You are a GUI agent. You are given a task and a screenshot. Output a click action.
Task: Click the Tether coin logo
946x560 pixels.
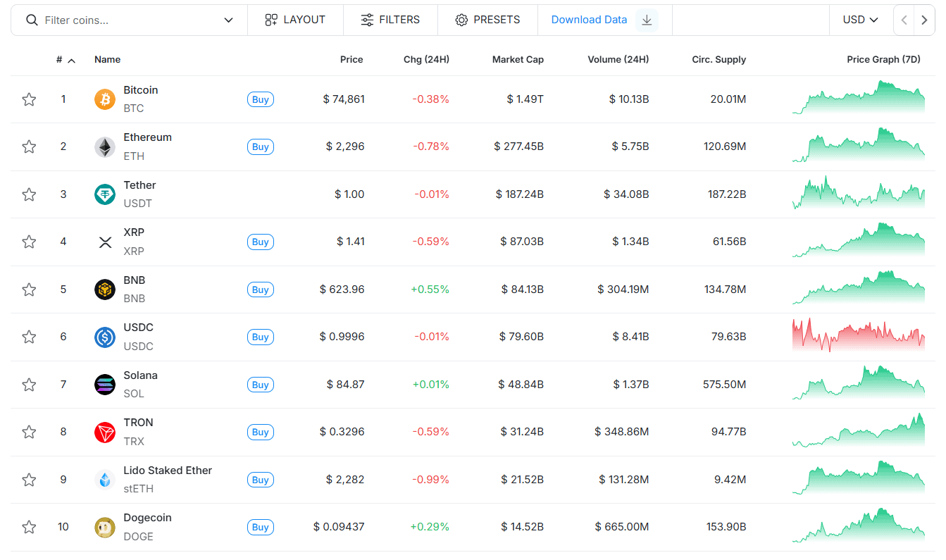(105, 194)
